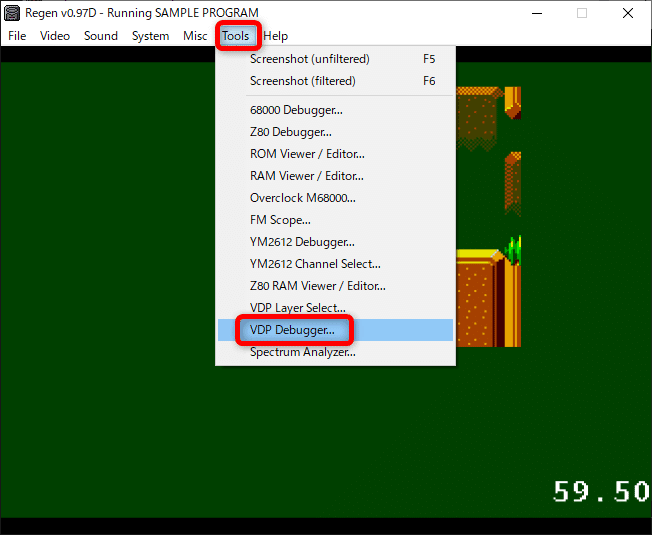Open Z80 RAM Viewer / Editor
The image size is (652, 535).
pos(335,286)
